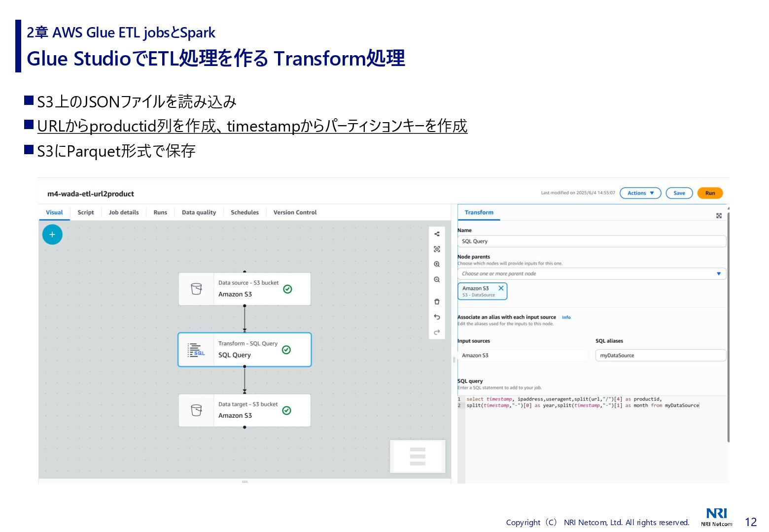The image size is (769, 532).
Task: Click green check status on SQL Query node
Action: [286, 350]
